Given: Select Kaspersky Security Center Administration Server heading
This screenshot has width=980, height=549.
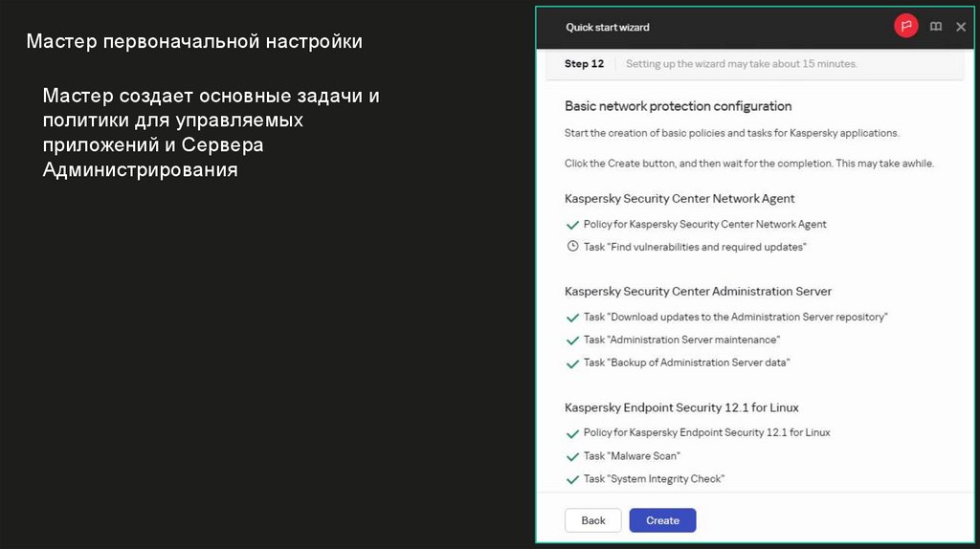Looking at the screenshot, I should click(698, 291).
